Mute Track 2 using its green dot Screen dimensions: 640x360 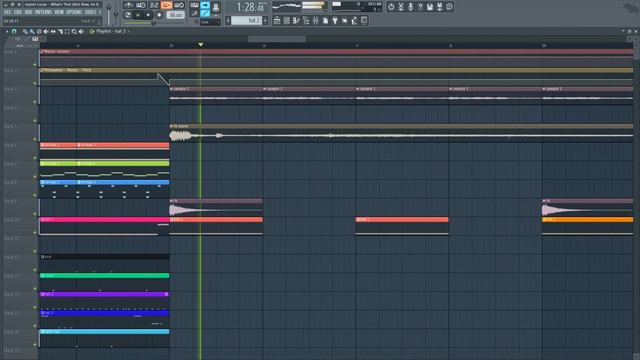[35, 83]
